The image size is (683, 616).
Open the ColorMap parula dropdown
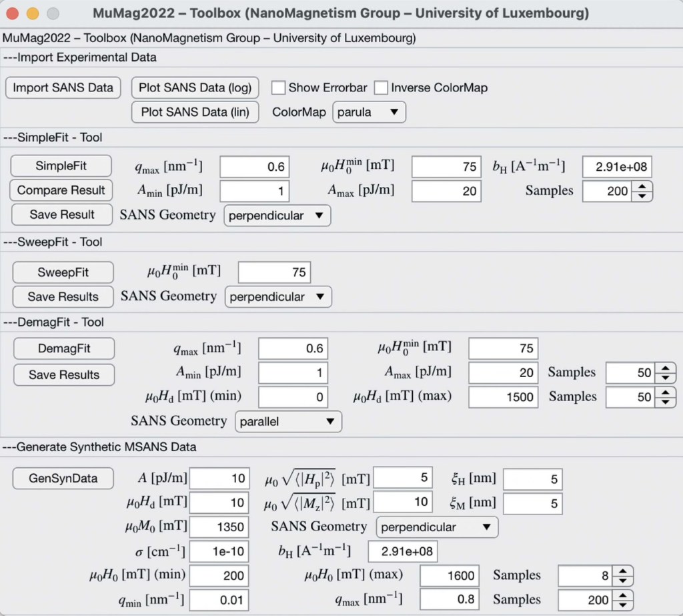[369, 112]
